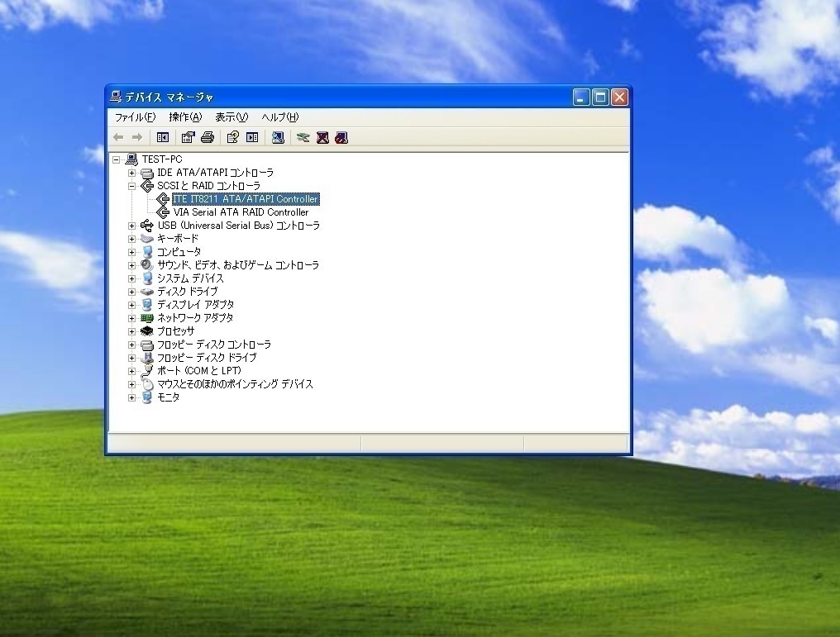Minimize the デバイス マネージャ window
This screenshot has height=637, width=840.
(x=581, y=97)
